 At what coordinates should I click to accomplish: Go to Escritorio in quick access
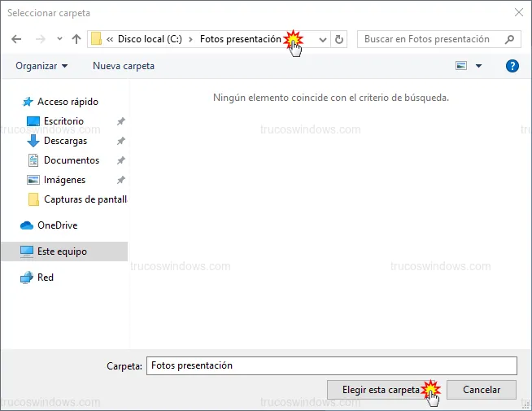click(x=63, y=121)
